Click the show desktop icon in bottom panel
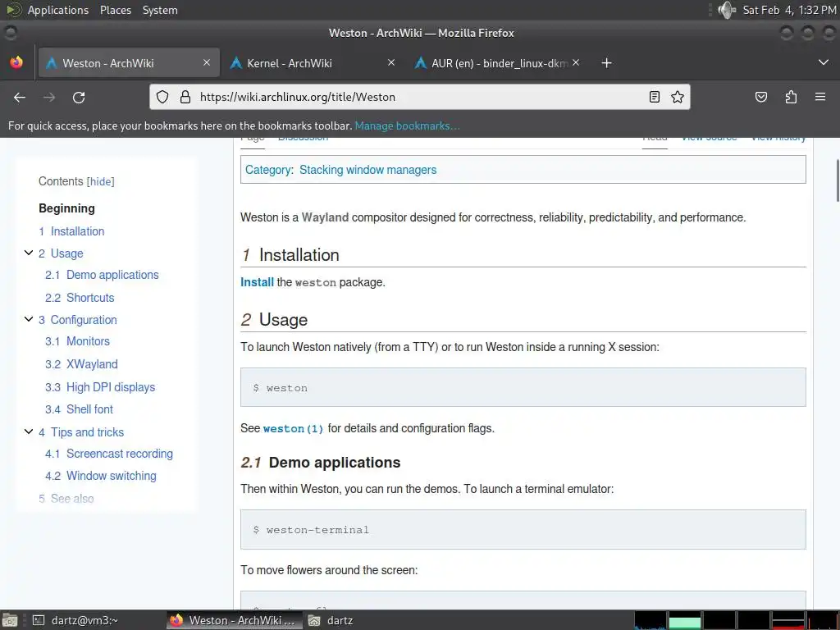This screenshot has height=630, width=840. 10,620
